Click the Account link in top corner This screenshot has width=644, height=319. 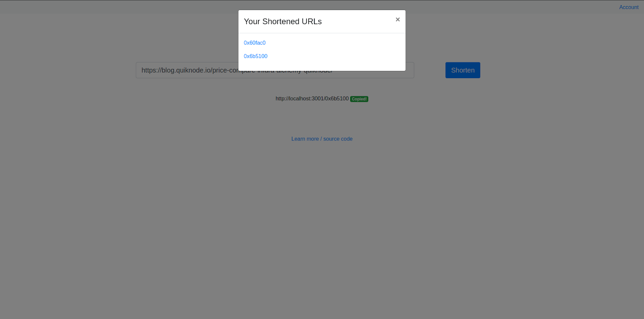click(628, 7)
